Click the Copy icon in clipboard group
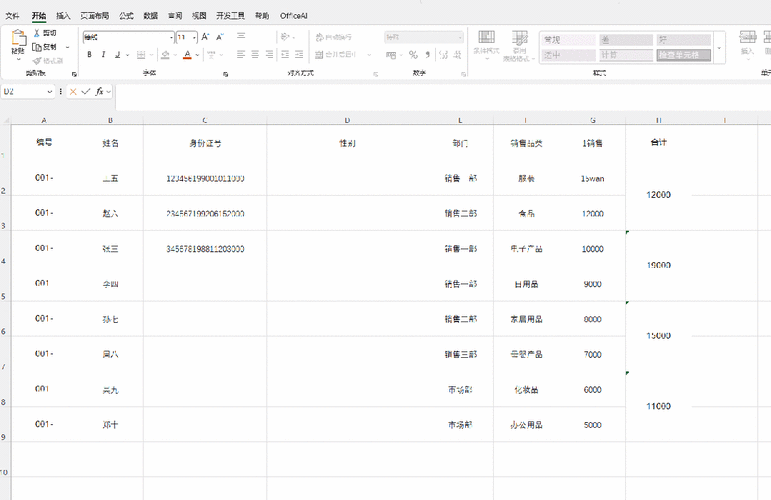This screenshot has height=500, width=771. pos(37,47)
